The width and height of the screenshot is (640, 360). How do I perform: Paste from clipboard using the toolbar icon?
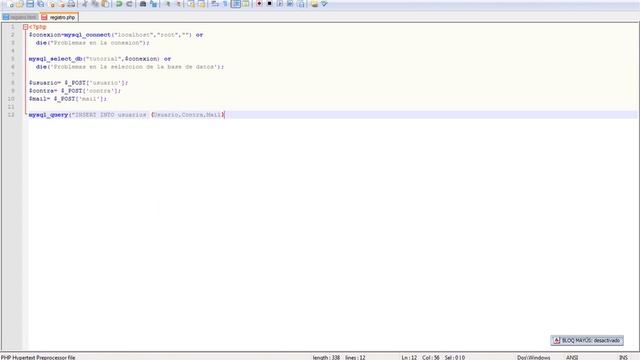coord(105,4)
